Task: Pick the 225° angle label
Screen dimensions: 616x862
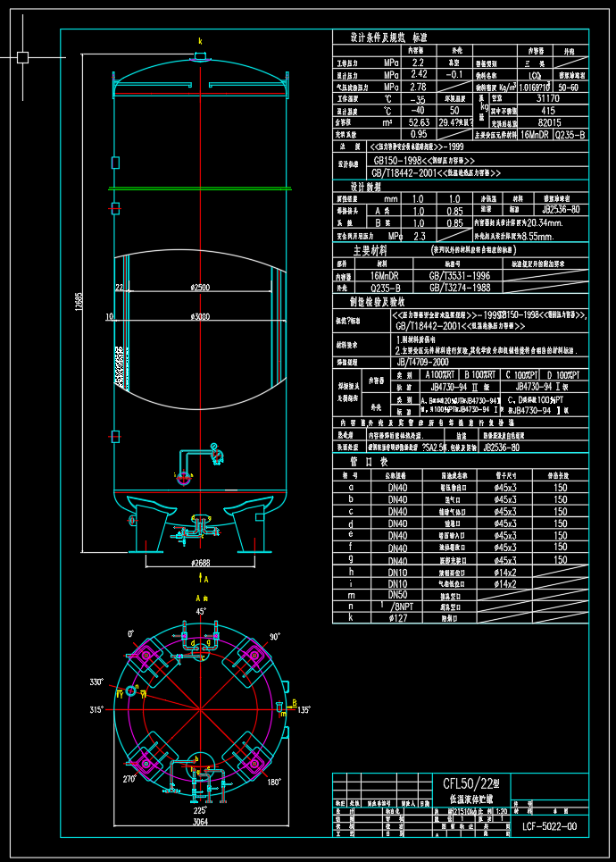Action: [x=199, y=809]
